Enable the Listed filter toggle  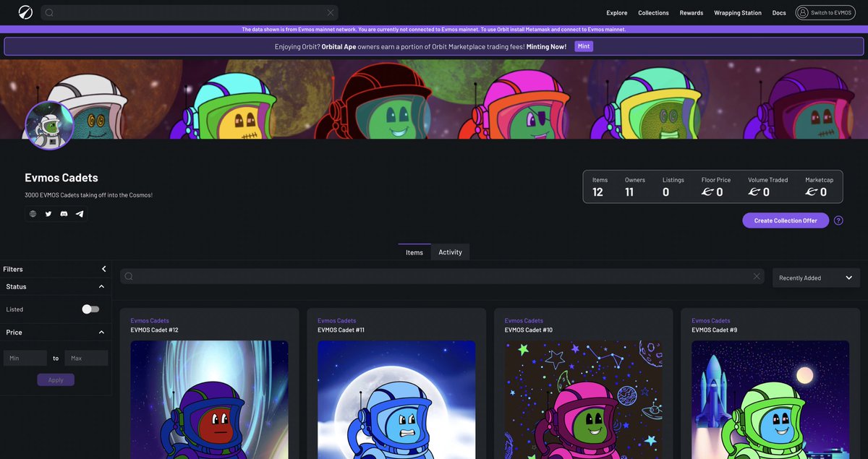(90, 309)
